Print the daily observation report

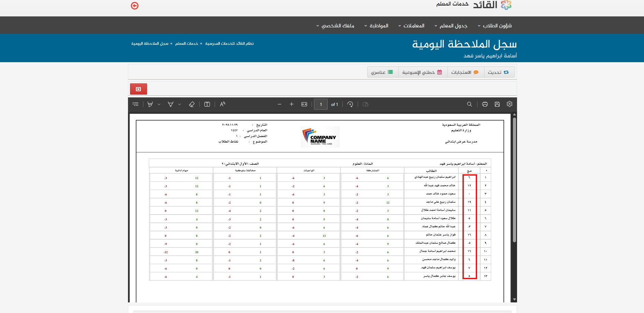pos(485,104)
